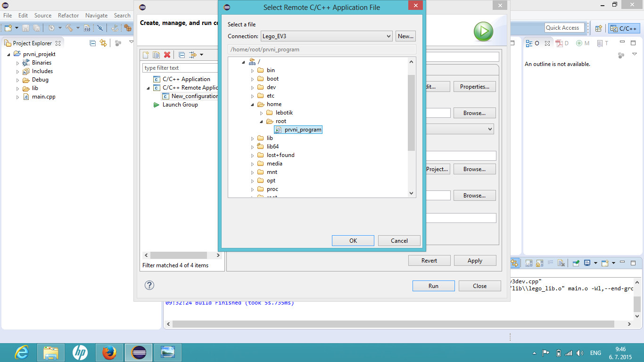
Task: Open the Refactor menu
Action: coord(68,16)
